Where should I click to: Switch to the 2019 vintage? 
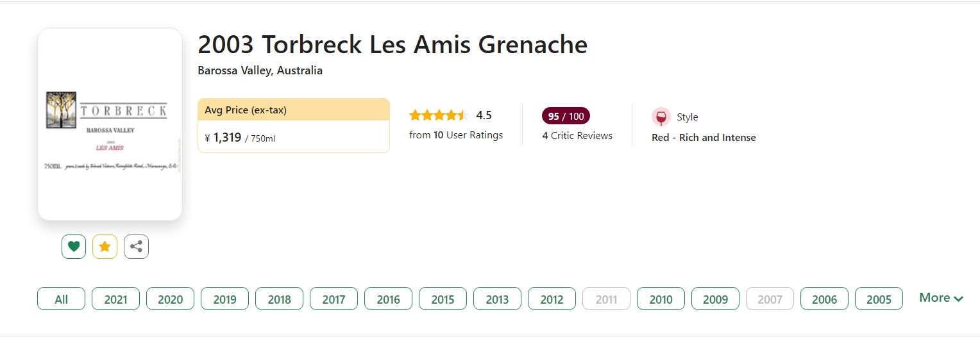tap(224, 299)
